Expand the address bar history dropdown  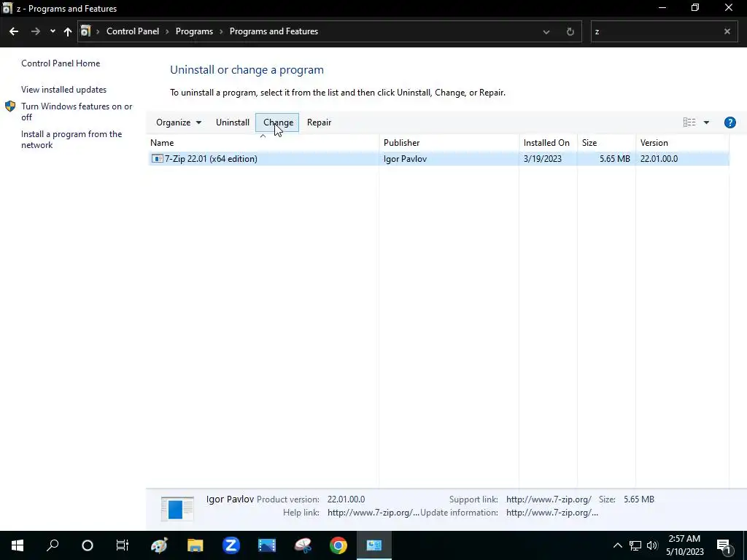click(546, 32)
